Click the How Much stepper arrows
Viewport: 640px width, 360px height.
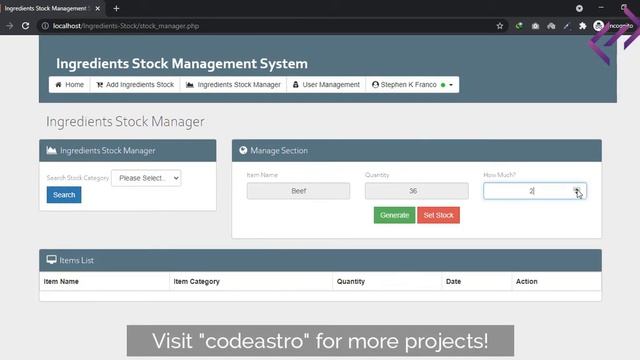(576, 191)
